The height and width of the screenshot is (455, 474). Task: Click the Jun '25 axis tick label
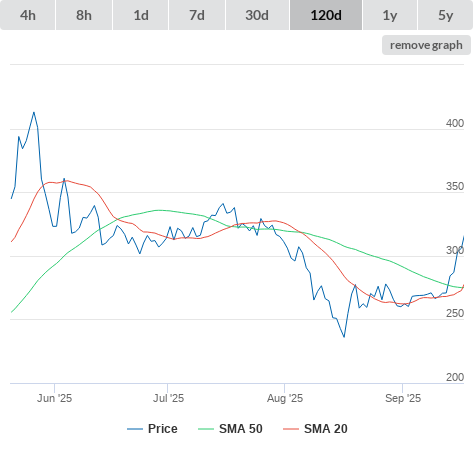click(54, 398)
